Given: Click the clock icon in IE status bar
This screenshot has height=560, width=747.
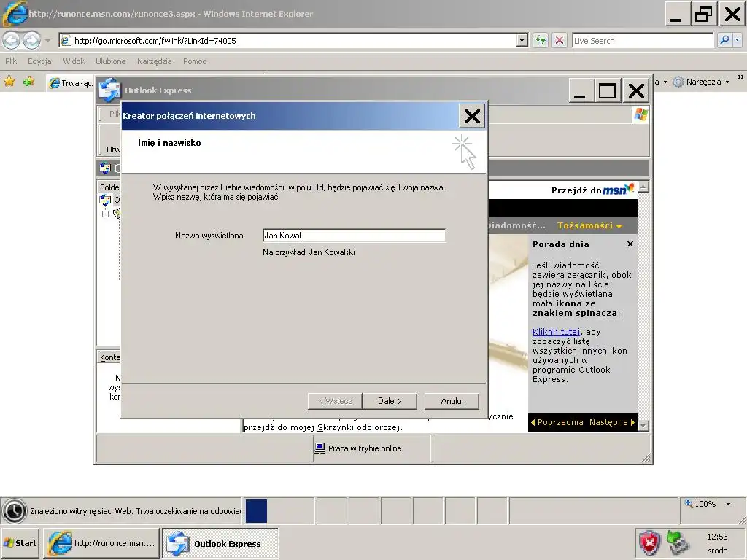Looking at the screenshot, I should [15, 511].
